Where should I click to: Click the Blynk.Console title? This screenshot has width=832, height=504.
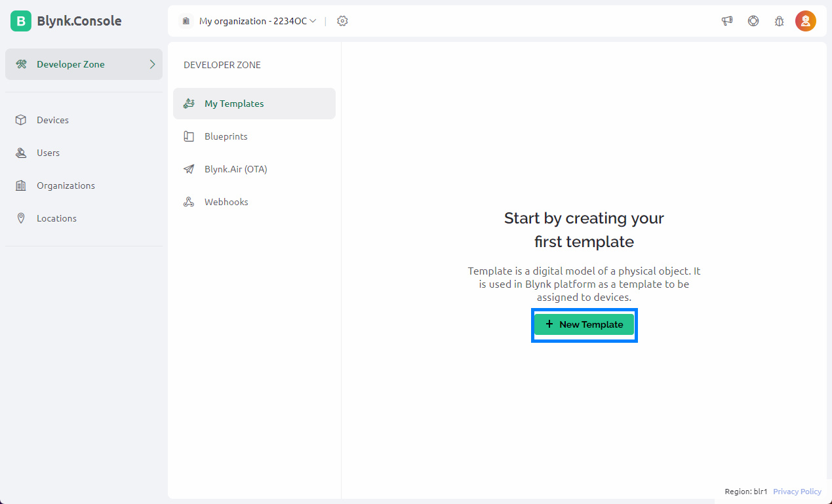79,21
